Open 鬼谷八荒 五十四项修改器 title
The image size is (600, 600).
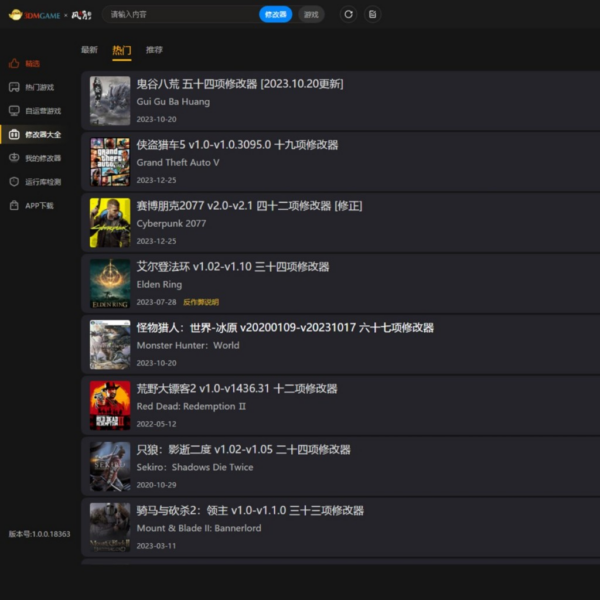click(240, 84)
